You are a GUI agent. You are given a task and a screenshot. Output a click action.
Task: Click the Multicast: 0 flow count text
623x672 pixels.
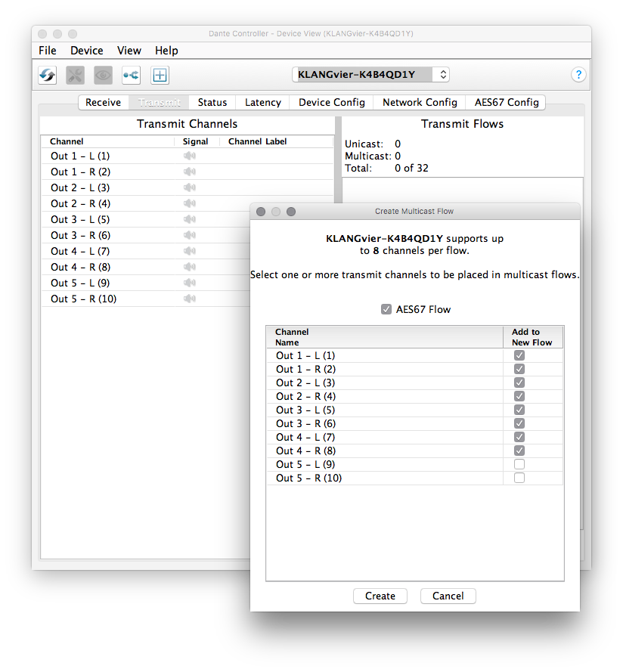click(373, 156)
